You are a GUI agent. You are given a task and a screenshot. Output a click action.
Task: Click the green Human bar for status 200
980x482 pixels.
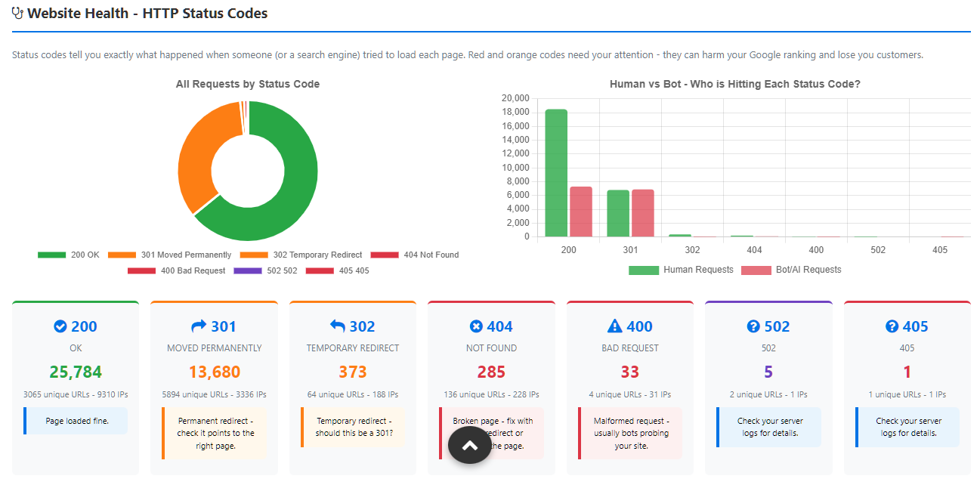point(556,173)
